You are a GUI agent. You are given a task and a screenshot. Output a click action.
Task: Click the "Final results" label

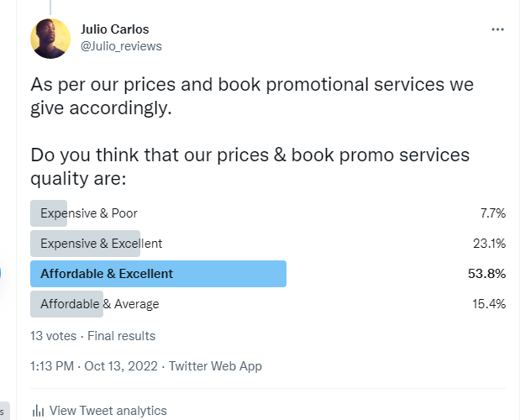pos(121,335)
